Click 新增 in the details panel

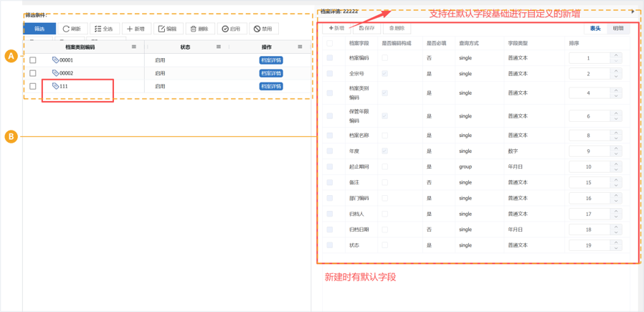337,28
